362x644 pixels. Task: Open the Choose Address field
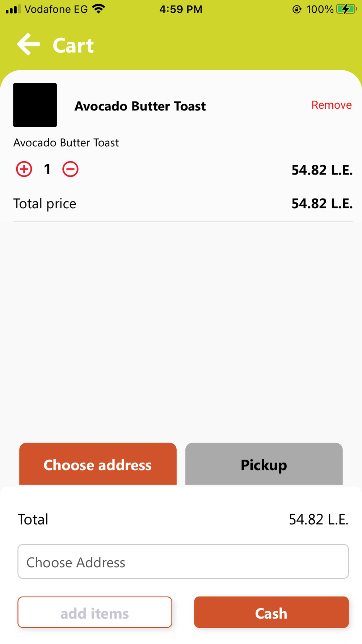coord(183,561)
